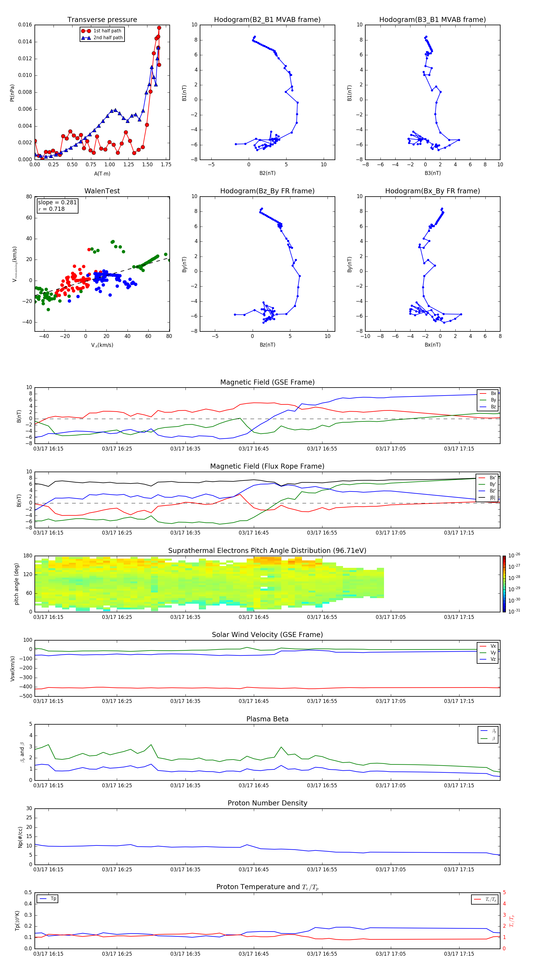This screenshot has height=980, width=535.
Task: Select the "Vz" legend entry
Action: (488, 659)
